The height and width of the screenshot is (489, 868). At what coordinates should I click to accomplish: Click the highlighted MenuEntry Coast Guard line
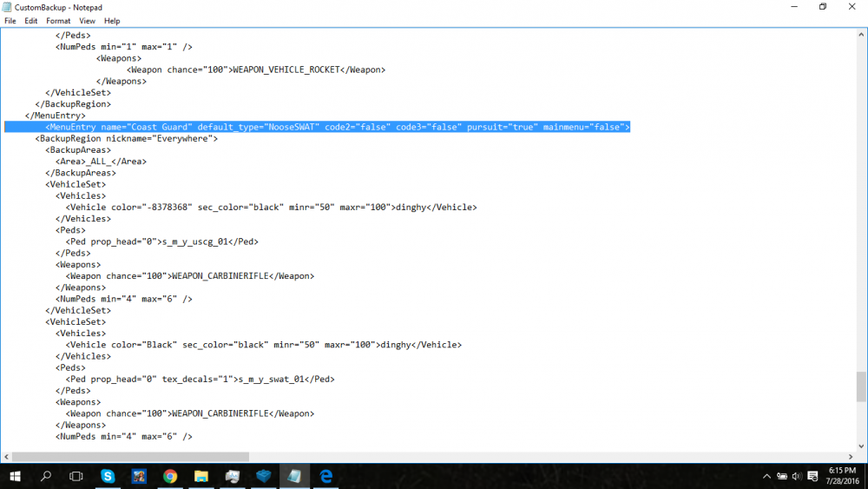pos(317,127)
